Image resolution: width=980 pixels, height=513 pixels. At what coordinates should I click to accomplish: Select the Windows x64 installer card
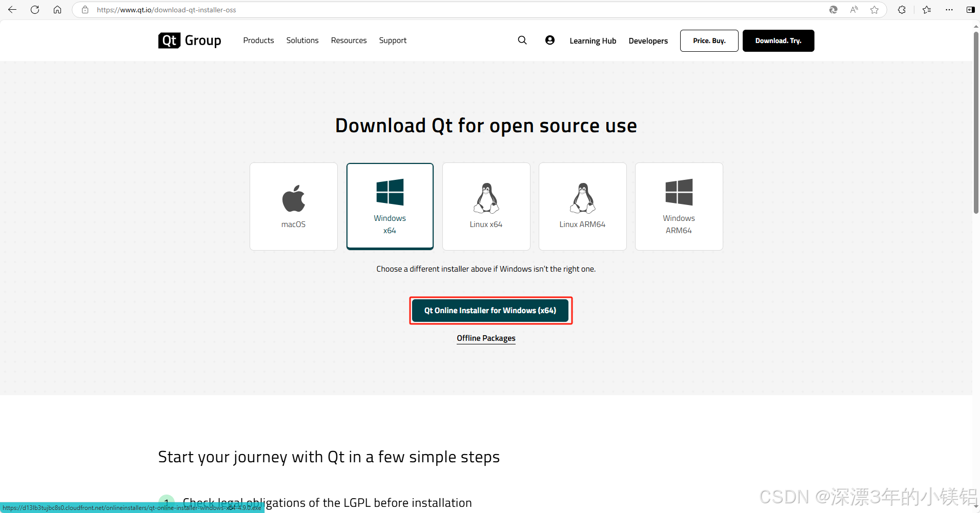pos(390,207)
